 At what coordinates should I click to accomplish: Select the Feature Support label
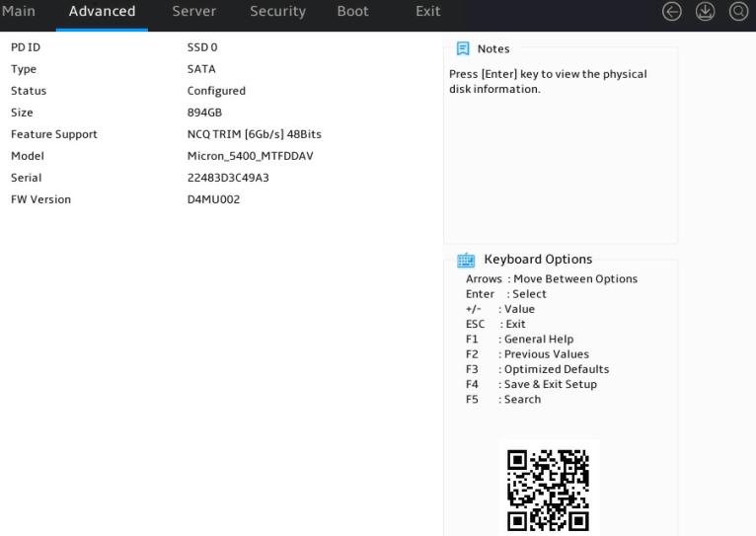(54, 134)
